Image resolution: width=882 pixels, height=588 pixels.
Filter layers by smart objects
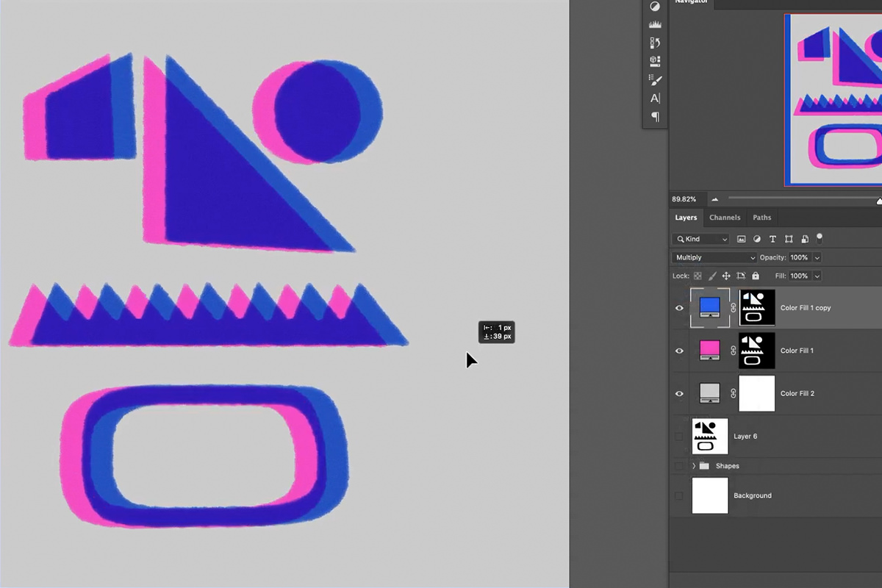[x=804, y=239]
